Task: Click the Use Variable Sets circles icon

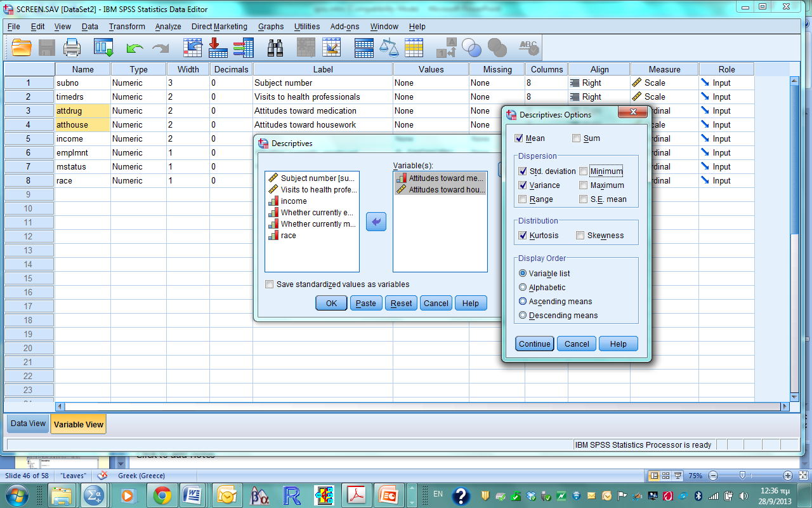Action: (471, 48)
